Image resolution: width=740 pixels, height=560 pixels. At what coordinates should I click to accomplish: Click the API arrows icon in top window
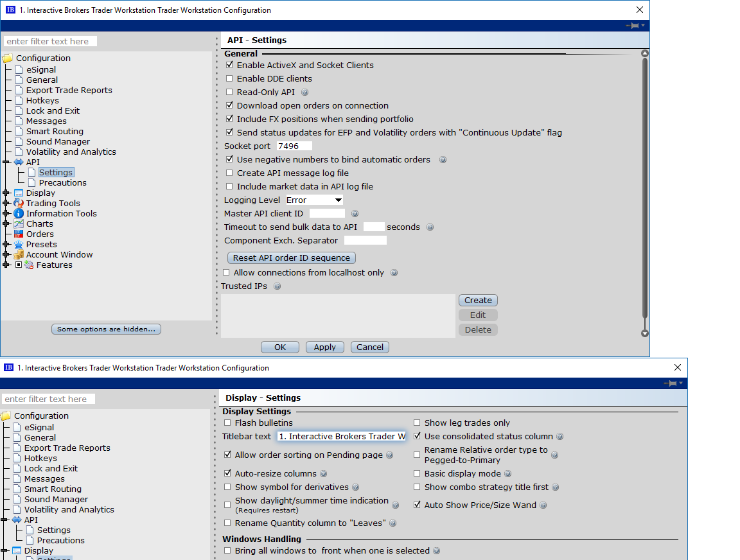point(19,162)
